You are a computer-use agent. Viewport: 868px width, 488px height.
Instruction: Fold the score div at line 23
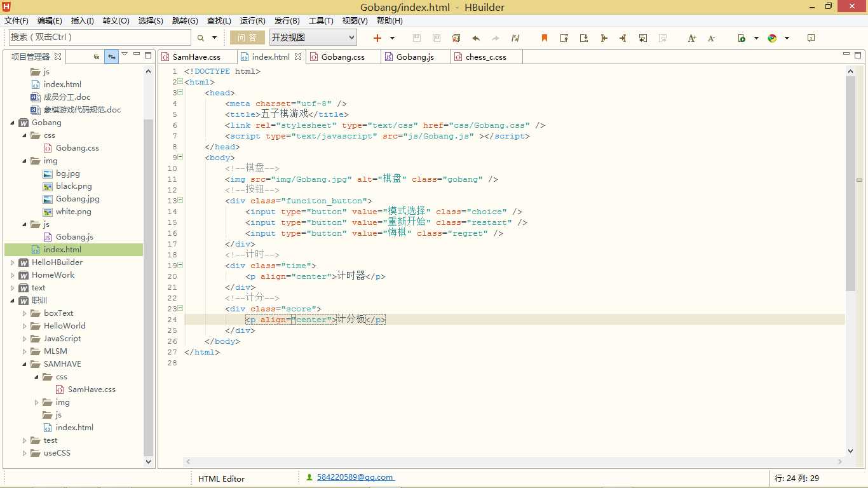click(180, 309)
